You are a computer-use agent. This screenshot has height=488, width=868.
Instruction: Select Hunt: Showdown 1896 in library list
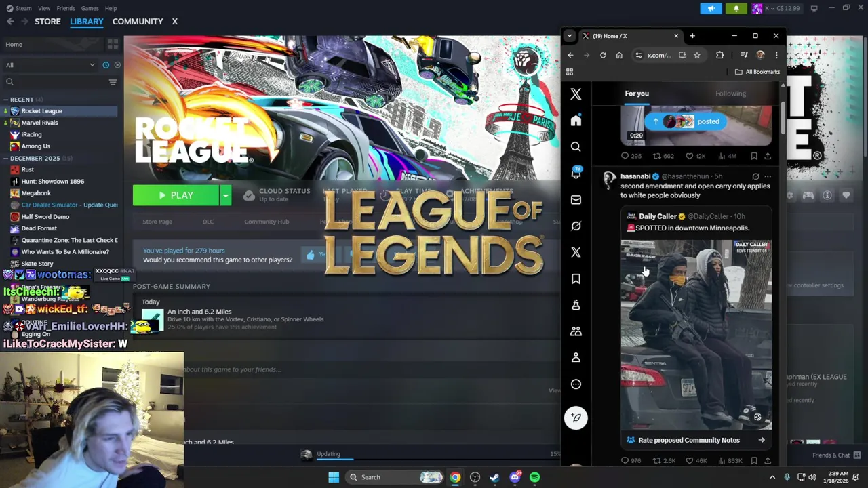coord(52,182)
